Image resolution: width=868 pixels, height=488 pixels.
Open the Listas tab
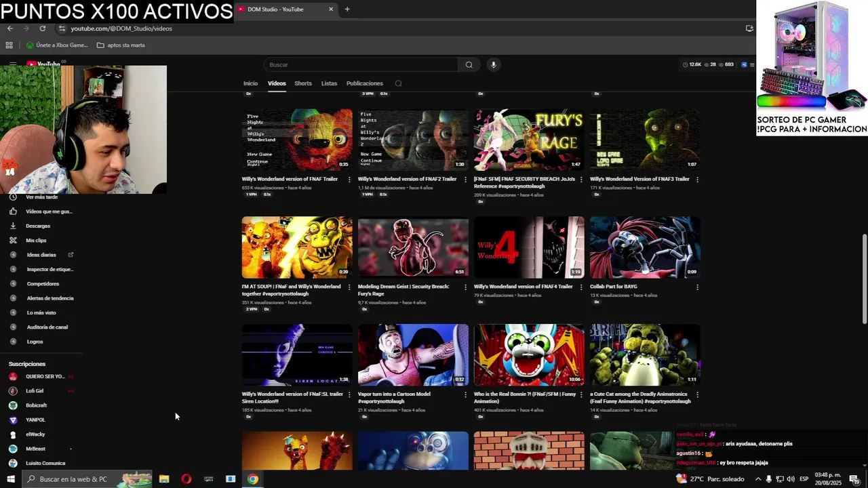click(329, 83)
